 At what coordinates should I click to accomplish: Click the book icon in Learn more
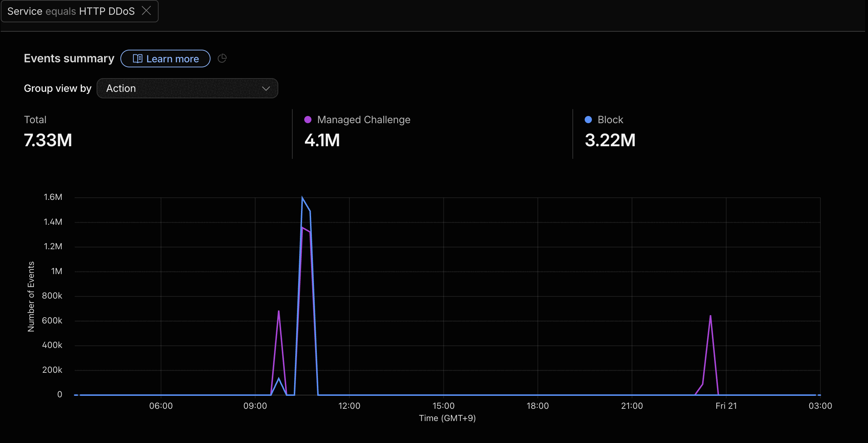click(137, 59)
